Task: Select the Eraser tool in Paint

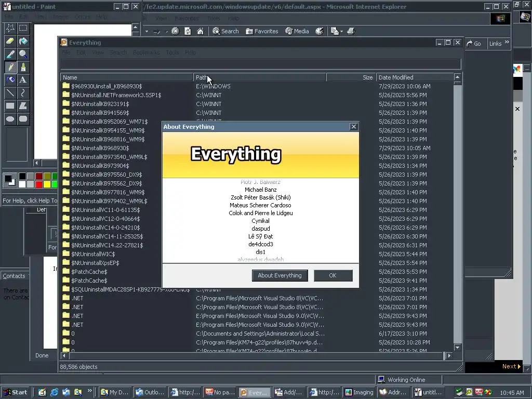Action: (x=10, y=41)
